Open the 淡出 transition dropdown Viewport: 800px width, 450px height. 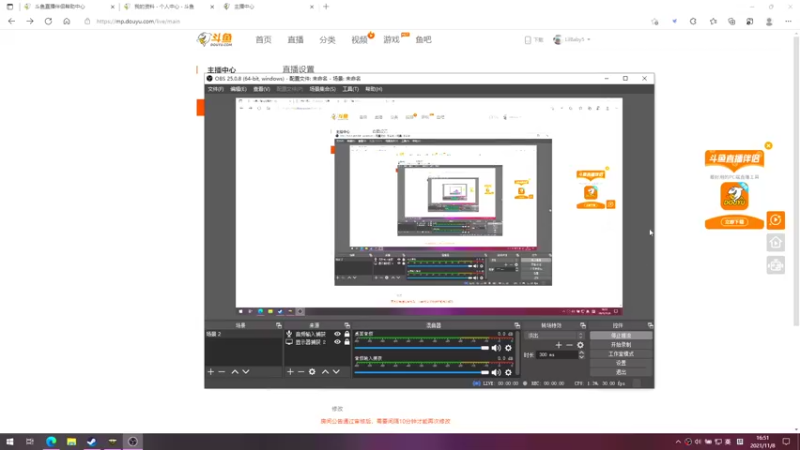[554, 336]
